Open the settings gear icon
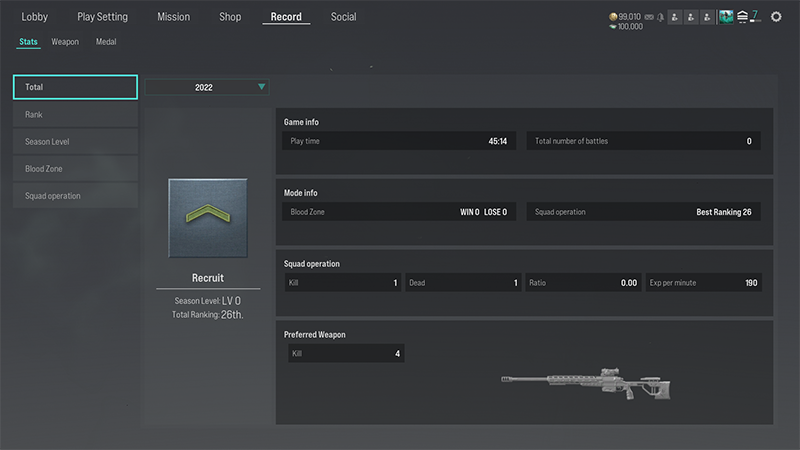 tap(777, 17)
